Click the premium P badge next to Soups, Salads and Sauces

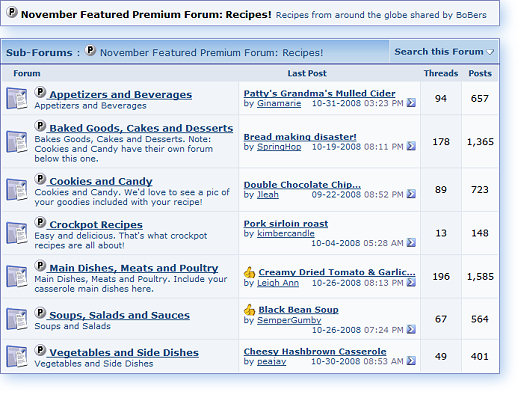click(x=40, y=313)
